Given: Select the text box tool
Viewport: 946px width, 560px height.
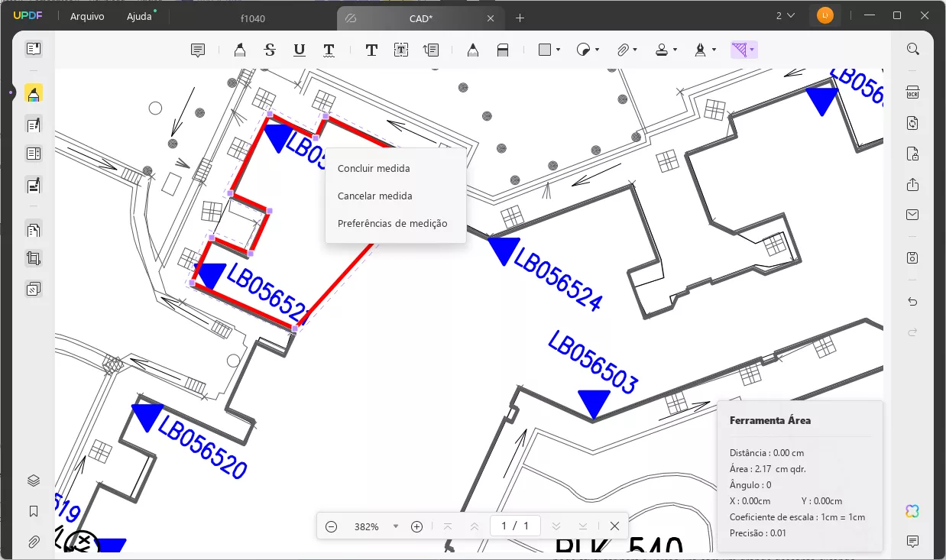Looking at the screenshot, I should pyautogui.click(x=401, y=50).
